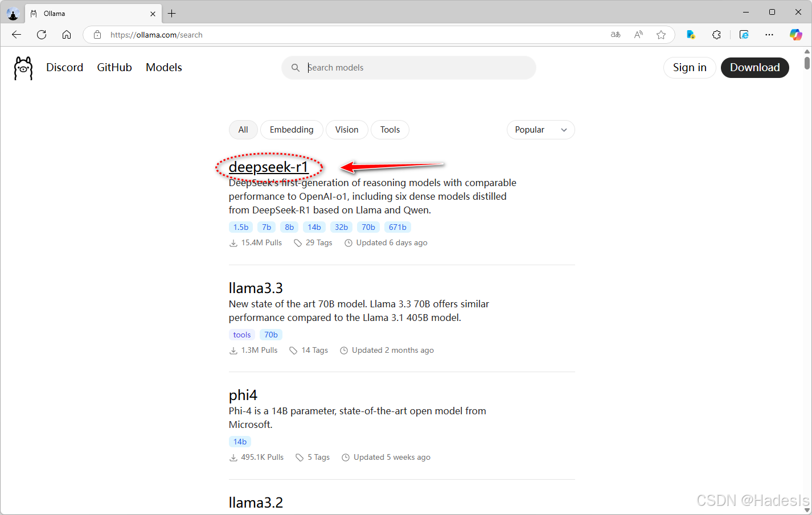The height and width of the screenshot is (515, 812).
Task: Go to the Models page
Action: [164, 67]
